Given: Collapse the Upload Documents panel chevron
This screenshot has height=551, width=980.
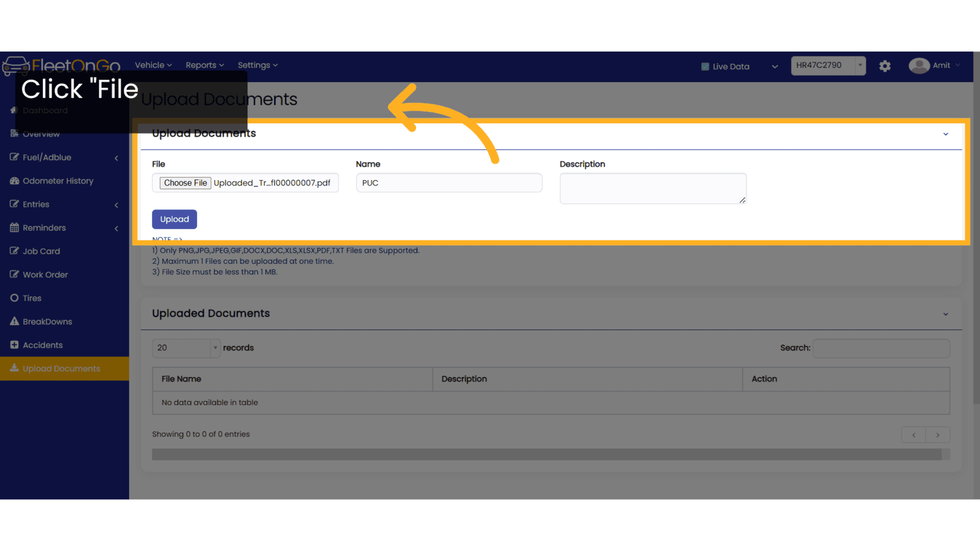Looking at the screenshot, I should pyautogui.click(x=946, y=134).
